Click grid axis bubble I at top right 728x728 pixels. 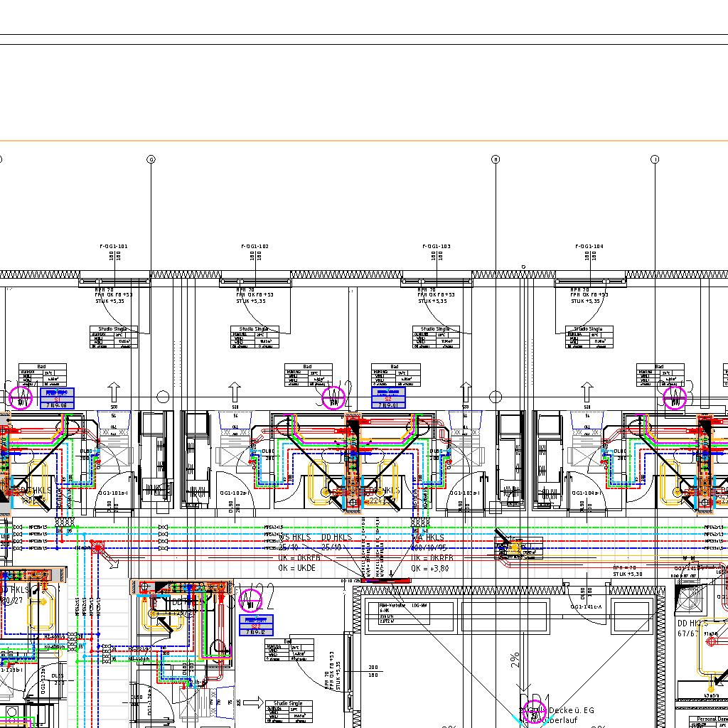pos(655,160)
